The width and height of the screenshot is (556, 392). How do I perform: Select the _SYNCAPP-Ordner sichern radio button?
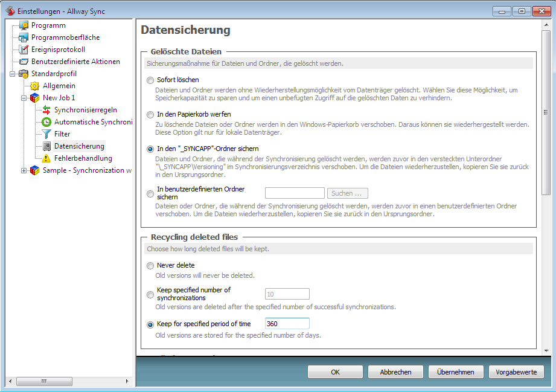click(x=150, y=149)
